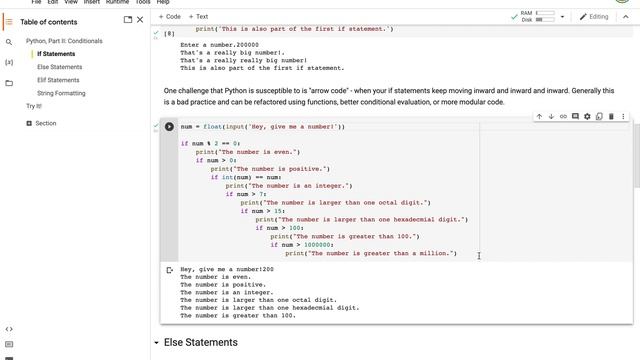Viewport: 640px width, 360px height.
Task: Add a new Text cell
Action: tap(198, 17)
